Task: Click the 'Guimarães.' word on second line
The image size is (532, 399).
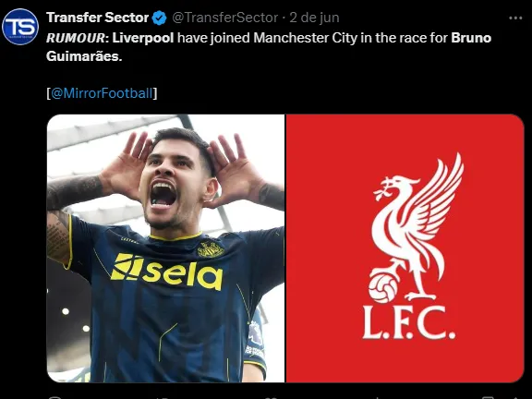Action: [84, 56]
